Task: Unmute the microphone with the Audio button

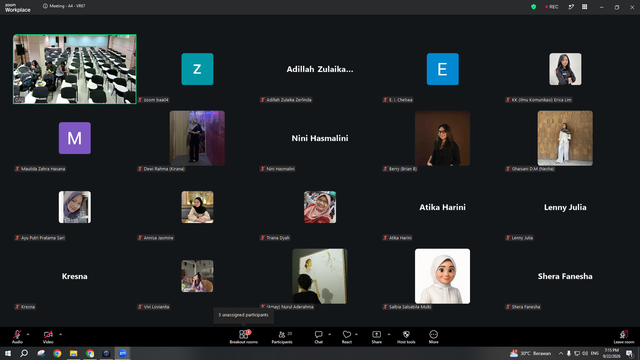Action: point(17,337)
